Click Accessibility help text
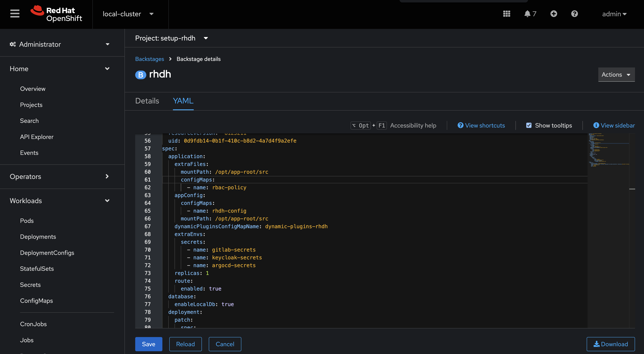644x354 pixels. tap(413, 125)
